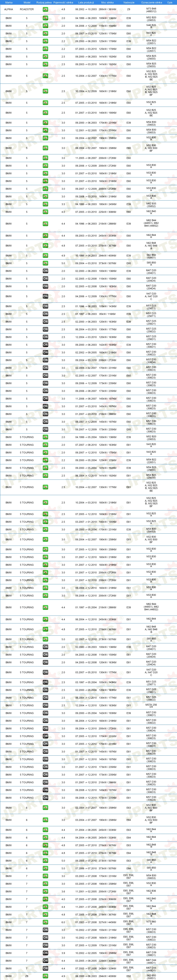Click the 'Oznaczenie silnika' column header
Image resolution: width=177 pixels, height=980 pixels.
point(151,2)
